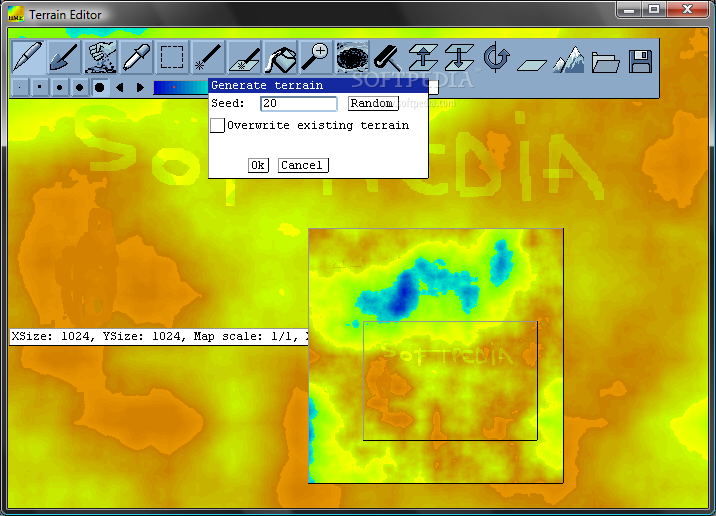The width and height of the screenshot is (716, 516).
Task: Click the terrain overview minimap thumbnail
Action: 436,356
